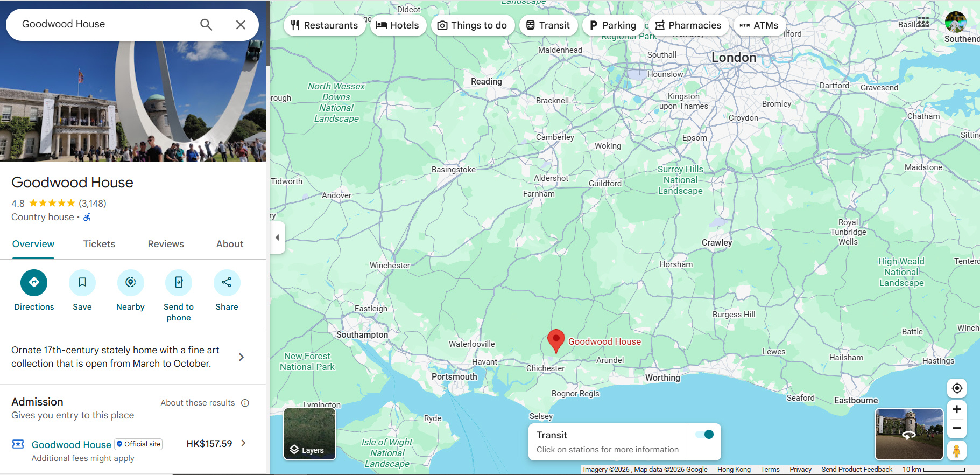Click the Worthing label on the map
This screenshot has width=980, height=475.
tap(662, 378)
